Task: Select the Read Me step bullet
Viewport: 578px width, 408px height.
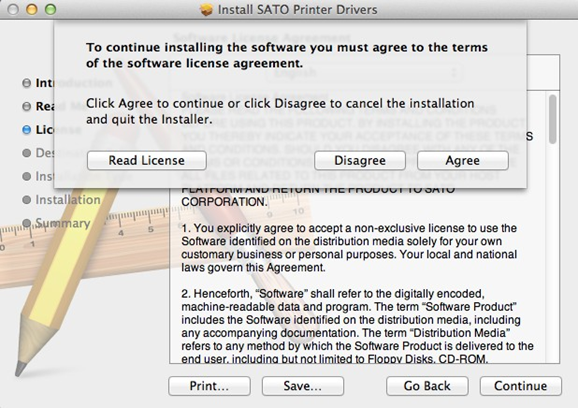Action: [27, 107]
